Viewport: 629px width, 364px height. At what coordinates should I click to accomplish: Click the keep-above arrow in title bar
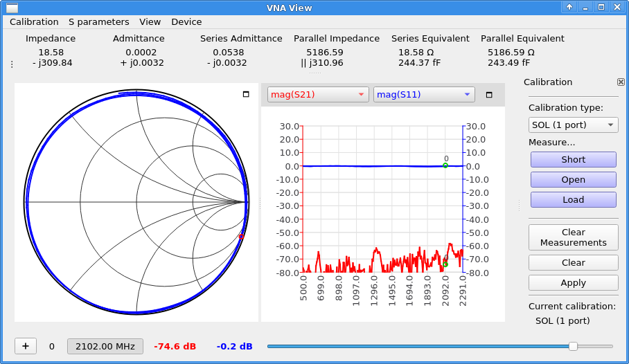click(x=569, y=7)
